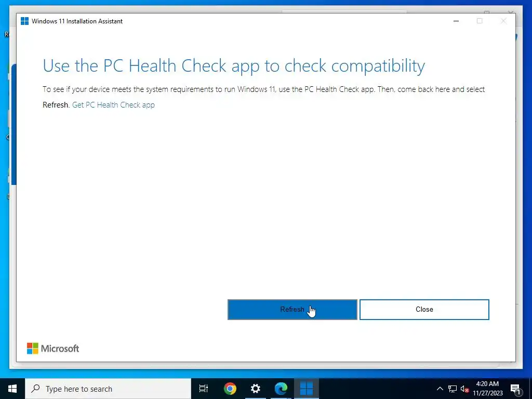Click the taskbar search box
Screen dimensions: 532x399
108,389
